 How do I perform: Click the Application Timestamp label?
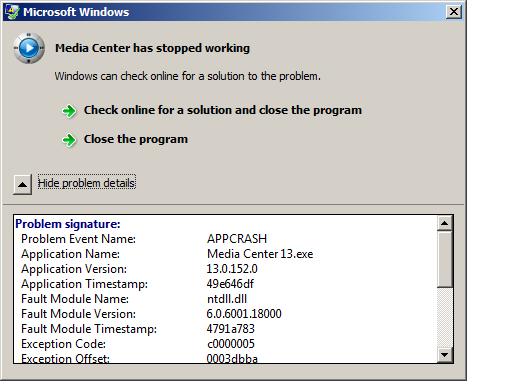[x=84, y=284]
